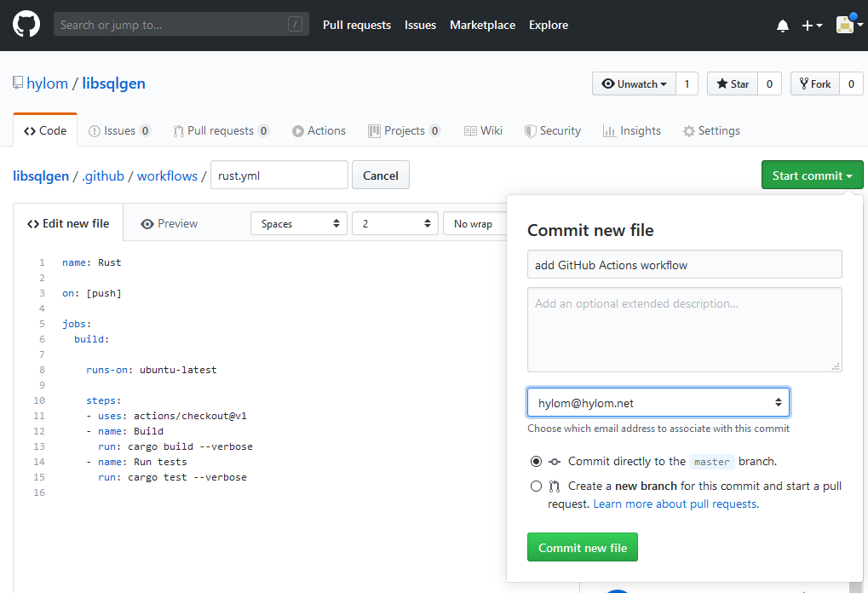This screenshot has height=593, width=868.
Task: Edit the rust.yml filename field
Action: coord(279,175)
